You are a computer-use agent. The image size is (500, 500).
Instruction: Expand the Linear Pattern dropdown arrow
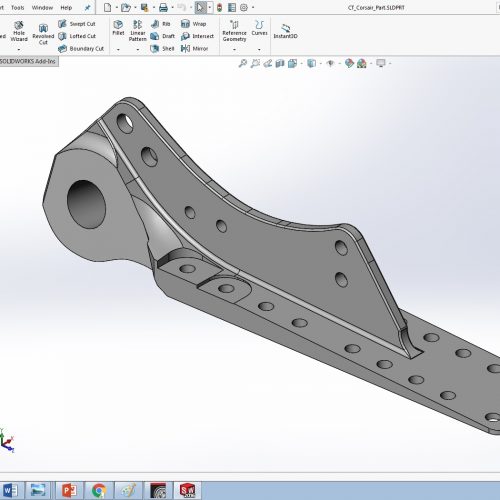point(138,50)
